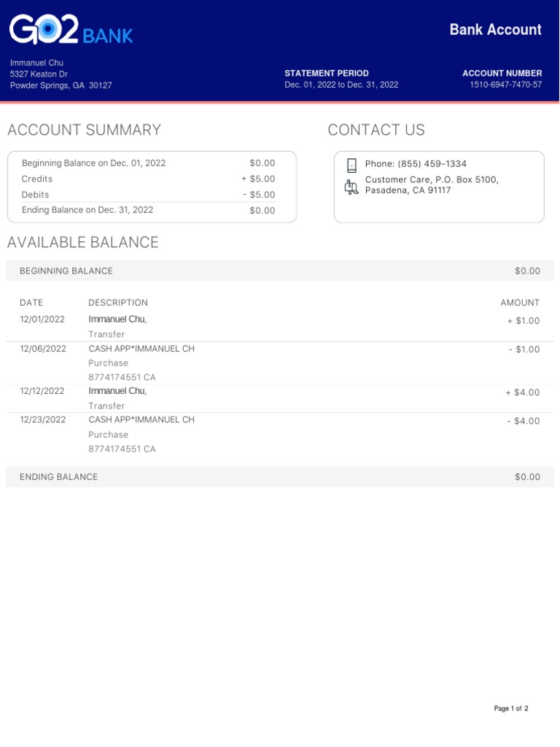The image size is (560, 747).
Task: Click the Beginning Balance bar
Action: coord(280,271)
